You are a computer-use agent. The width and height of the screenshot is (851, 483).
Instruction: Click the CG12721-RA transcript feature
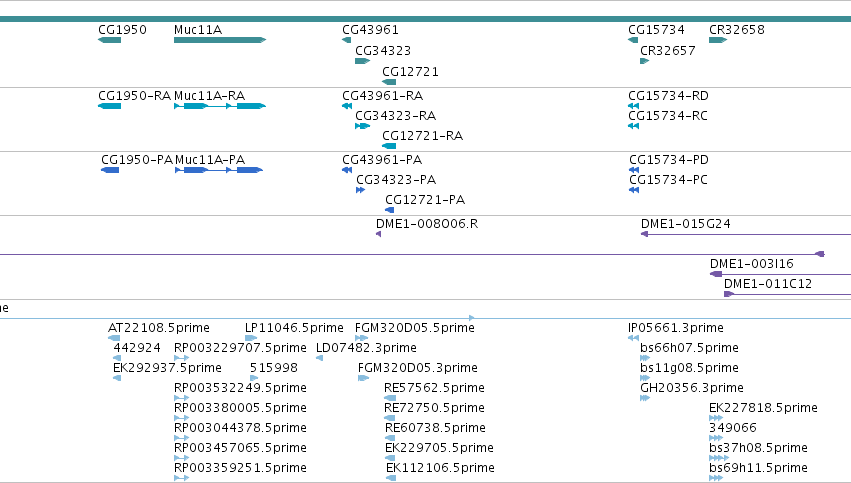coord(389,146)
